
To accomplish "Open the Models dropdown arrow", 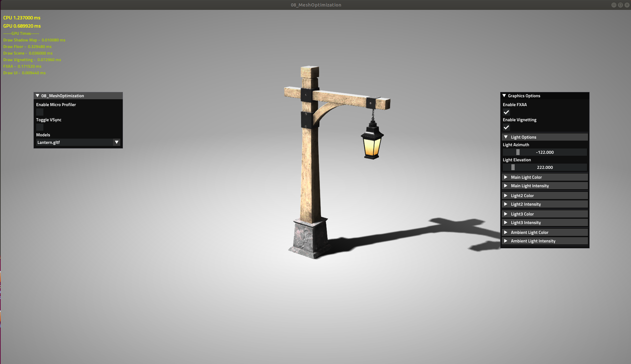I will click(x=116, y=142).
